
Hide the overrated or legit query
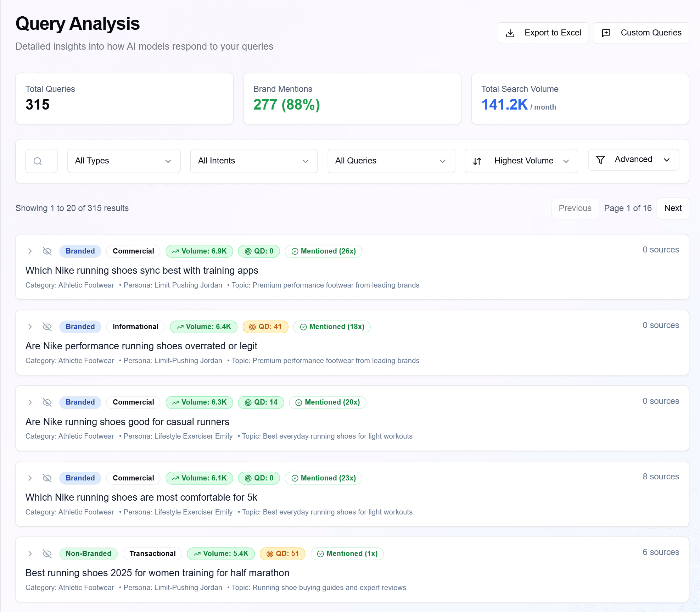pyautogui.click(x=47, y=327)
